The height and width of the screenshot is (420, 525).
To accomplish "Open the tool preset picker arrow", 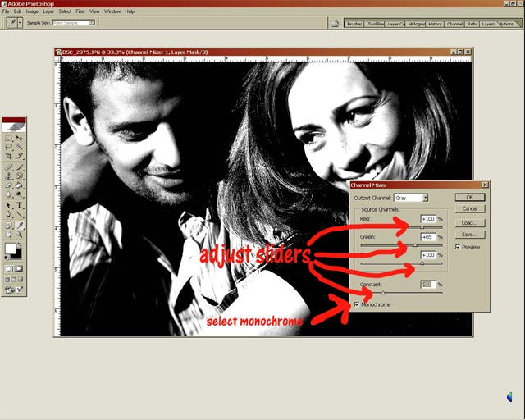I will [x=20, y=23].
